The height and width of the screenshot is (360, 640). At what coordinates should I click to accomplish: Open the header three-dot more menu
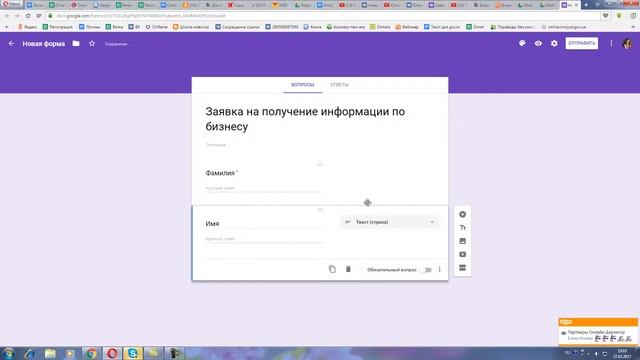click(x=611, y=43)
